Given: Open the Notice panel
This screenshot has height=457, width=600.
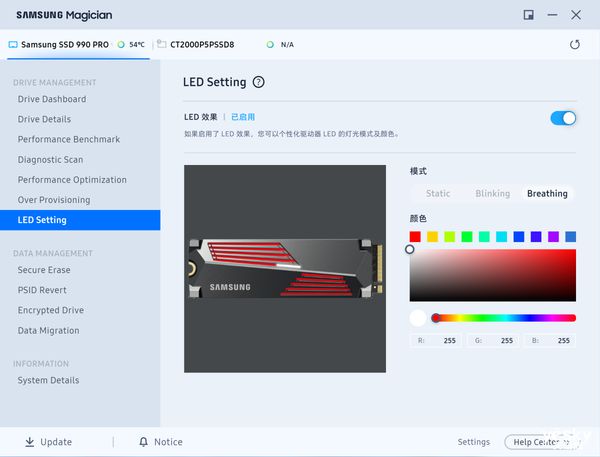Looking at the screenshot, I should [x=161, y=442].
